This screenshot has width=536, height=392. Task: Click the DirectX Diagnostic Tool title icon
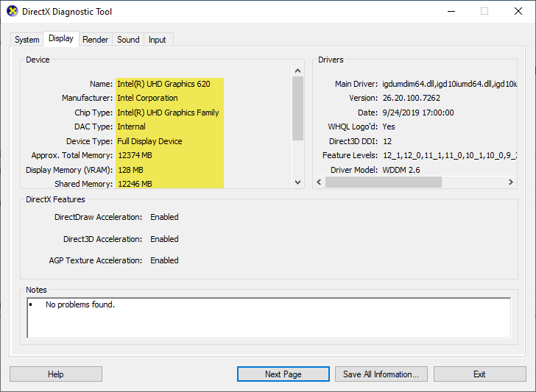(x=12, y=11)
